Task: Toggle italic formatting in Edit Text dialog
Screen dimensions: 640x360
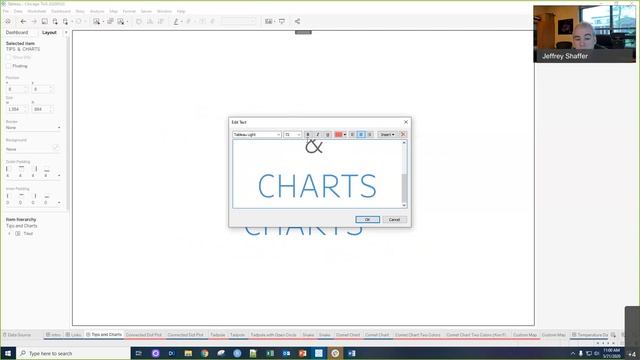Action: (318, 134)
